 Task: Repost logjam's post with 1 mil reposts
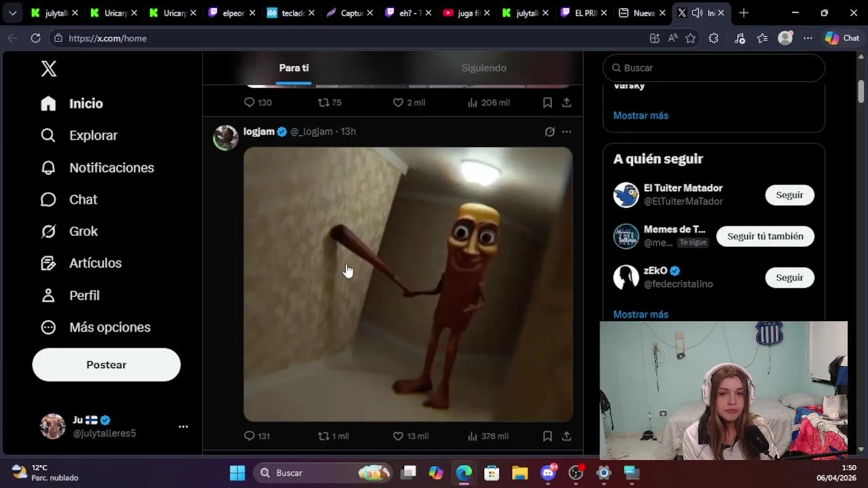coord(334,436)
